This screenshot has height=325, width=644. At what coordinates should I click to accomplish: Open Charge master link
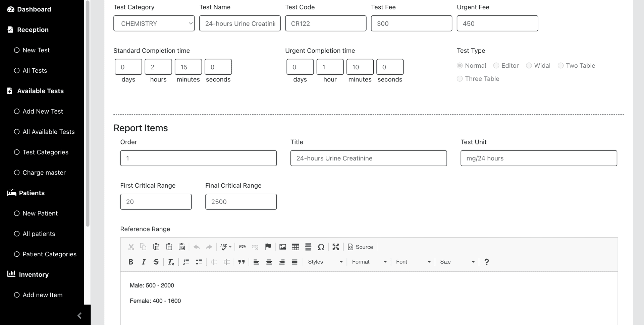[x=40, y=173]
